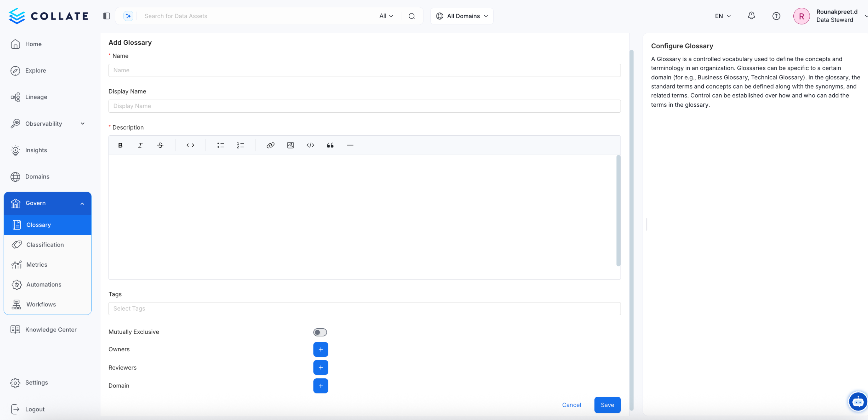Insert a link in the description
Viewport: 868px width, 420px height.
click(270, 145)
